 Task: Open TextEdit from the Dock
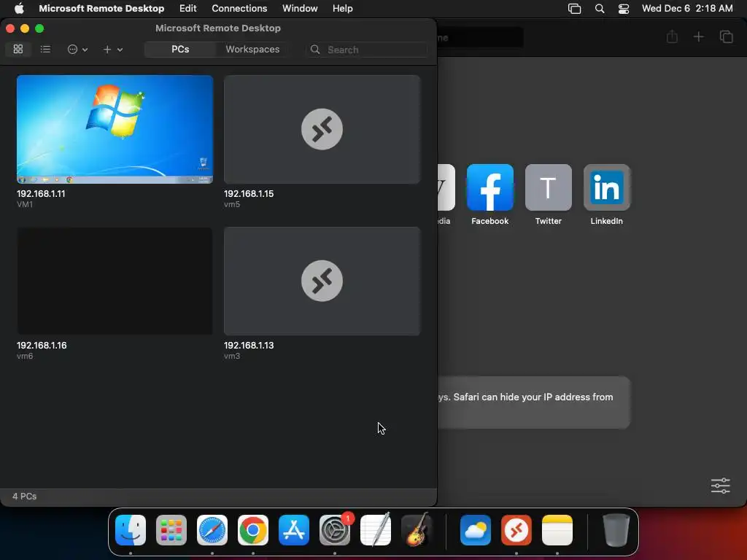tap(376, 530)
